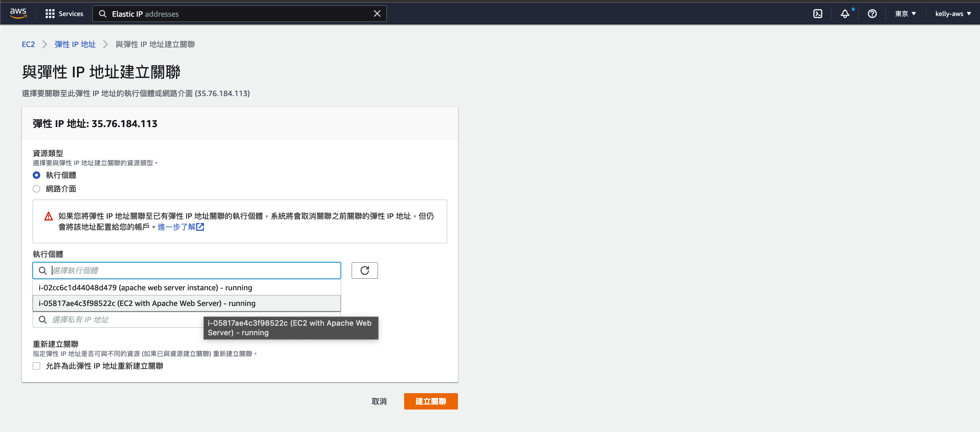This screenshot has width=980, height=432.
Task: Click the 取消 button
Action: (x=379, y=401)
